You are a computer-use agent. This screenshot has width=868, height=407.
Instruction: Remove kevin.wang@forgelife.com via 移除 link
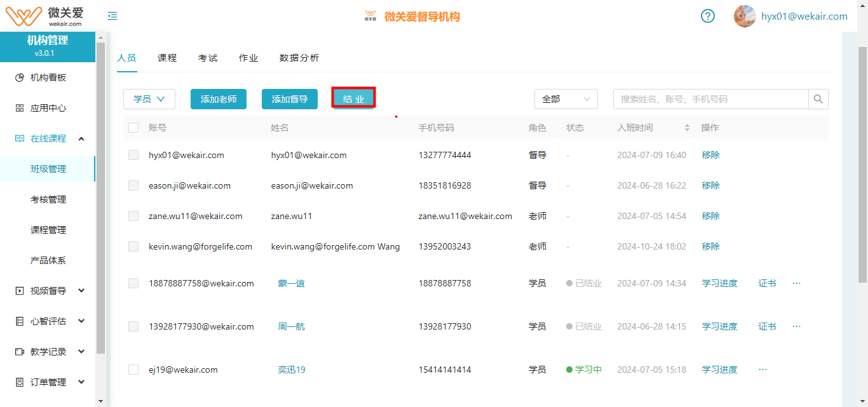[710, 246]
